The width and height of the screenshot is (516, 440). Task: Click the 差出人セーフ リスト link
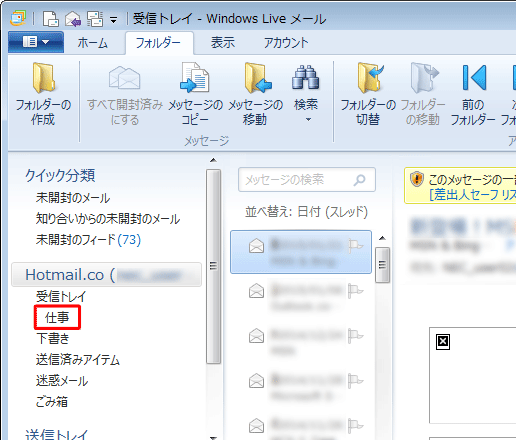pyautogui.click(x=473, y=195)
